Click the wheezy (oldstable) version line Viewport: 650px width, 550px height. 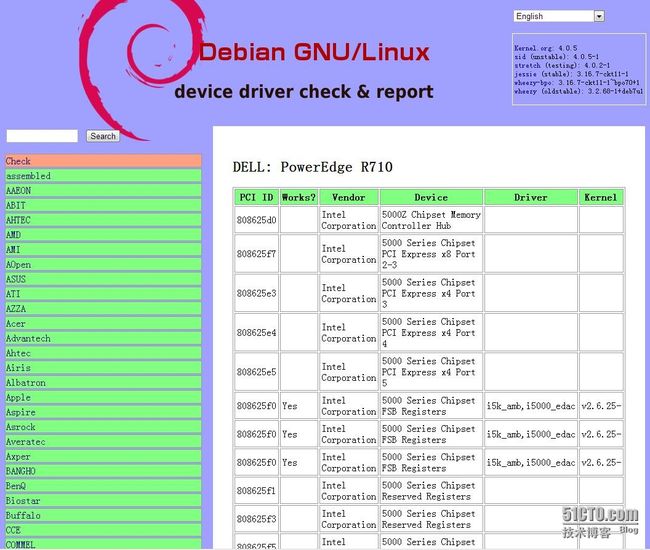pyautogui.click(x=579, y=92)
